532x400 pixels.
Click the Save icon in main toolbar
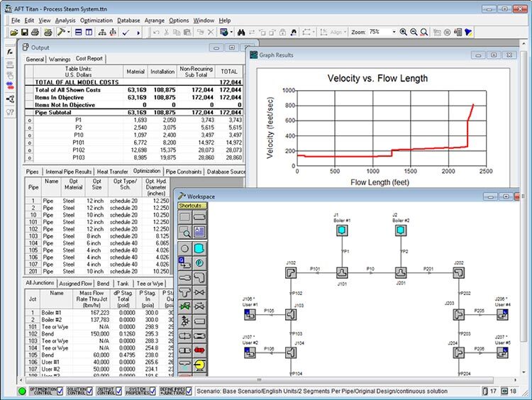pos(26,33)
